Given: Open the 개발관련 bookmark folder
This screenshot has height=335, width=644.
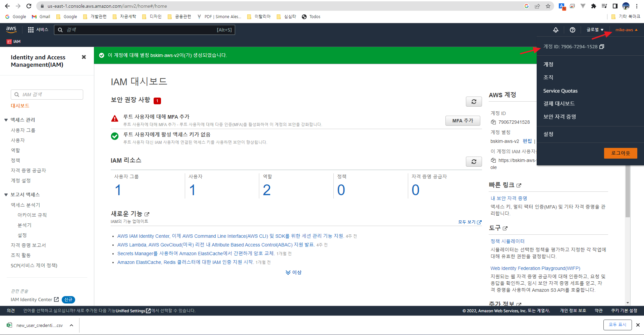Looking at the screenshot, I should tap(95, 16).
